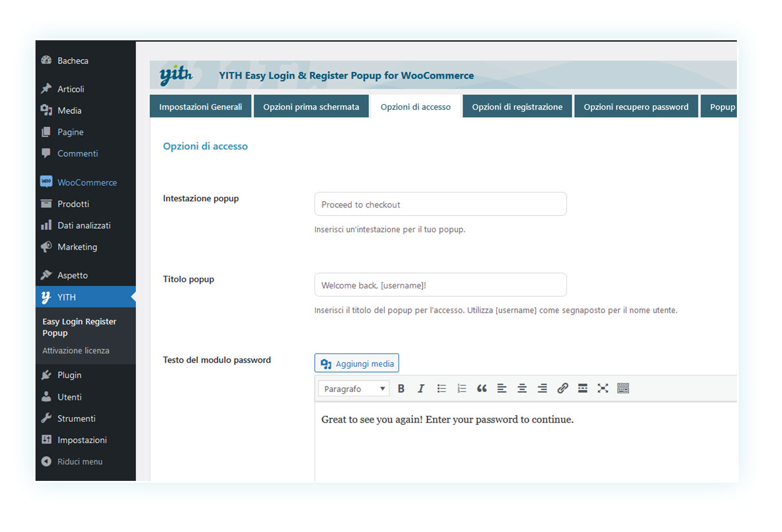Viewport: 782px width, 532px height.
Task: Toggle italic formatting in editor toolbar
Action: click(x=421, y=389)
